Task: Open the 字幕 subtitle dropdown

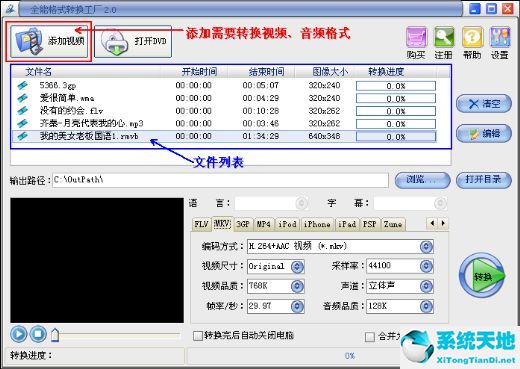Action: pos(440,203)
